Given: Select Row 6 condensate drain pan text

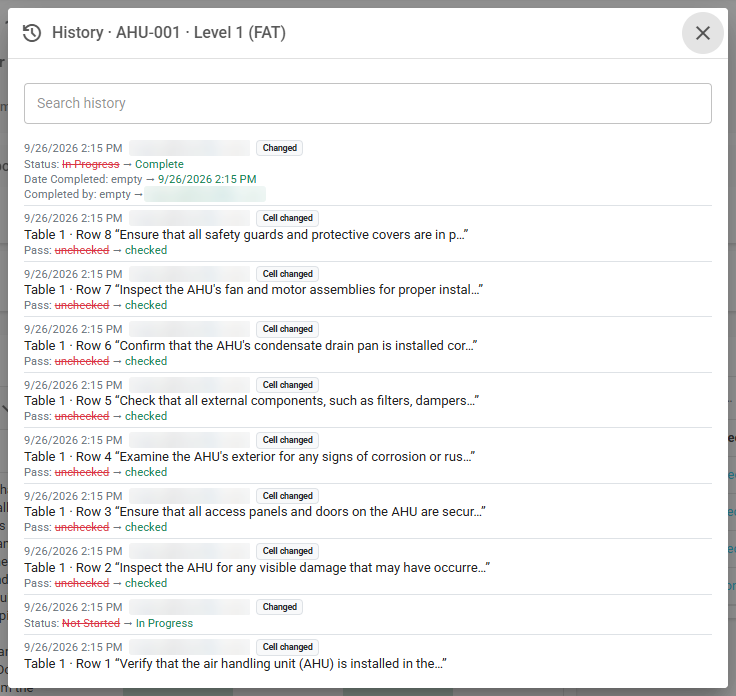Looking at the screenshot, I should coord(251,345).
